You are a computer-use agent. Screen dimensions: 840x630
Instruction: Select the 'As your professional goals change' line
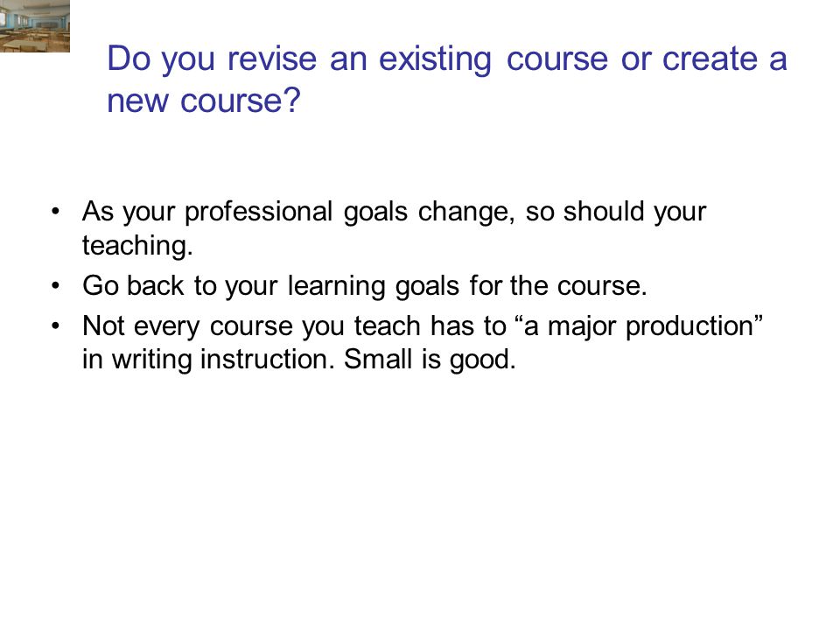click(x=395, y=212)
